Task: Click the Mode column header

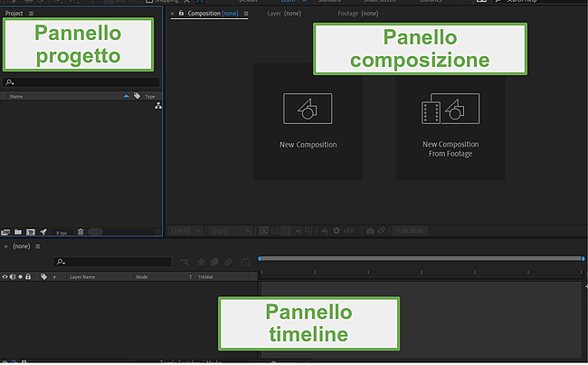Action: [142, 277]
